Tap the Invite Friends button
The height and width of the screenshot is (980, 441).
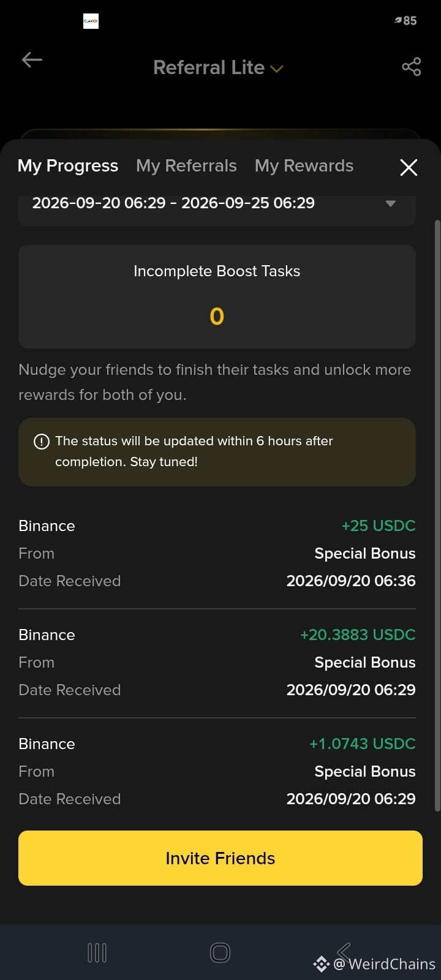tap(221, 858)
